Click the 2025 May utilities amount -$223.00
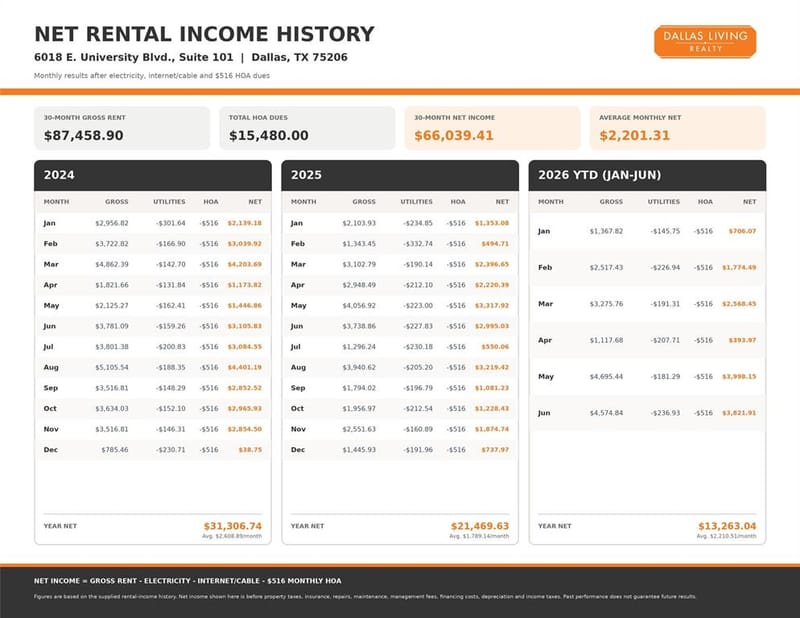800x618 pixels. 418,305
